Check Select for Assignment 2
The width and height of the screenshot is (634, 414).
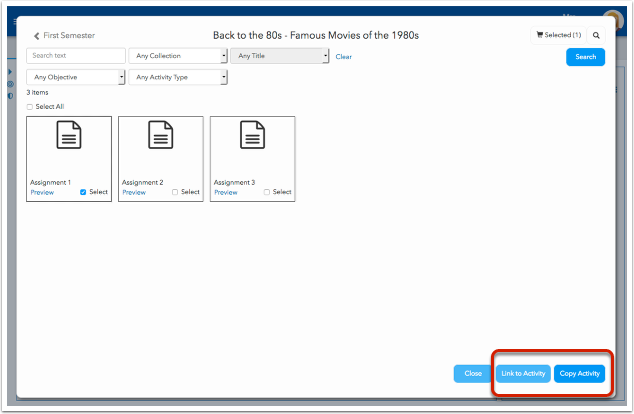175,192
